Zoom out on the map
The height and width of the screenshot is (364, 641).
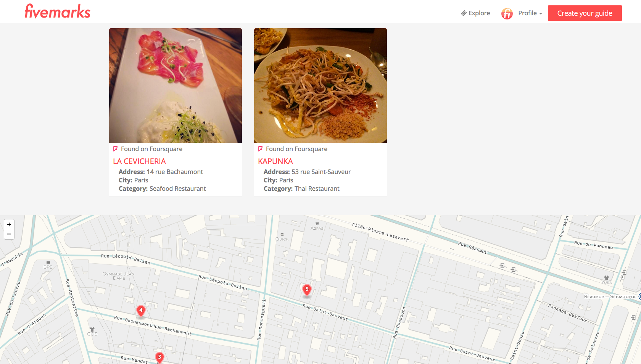pyautogui.click(x=9, y=234)
